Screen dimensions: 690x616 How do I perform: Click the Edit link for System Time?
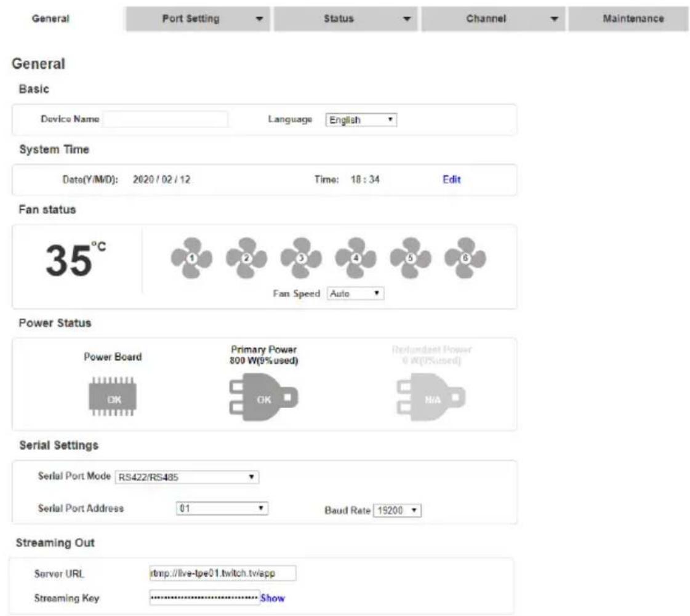tap(452, 180)
